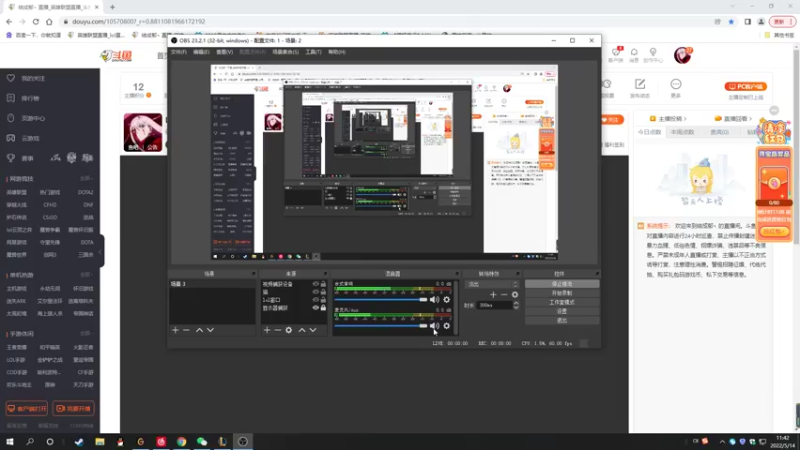
Task: Toggle lock on display capture source
Action: (323, 308)
